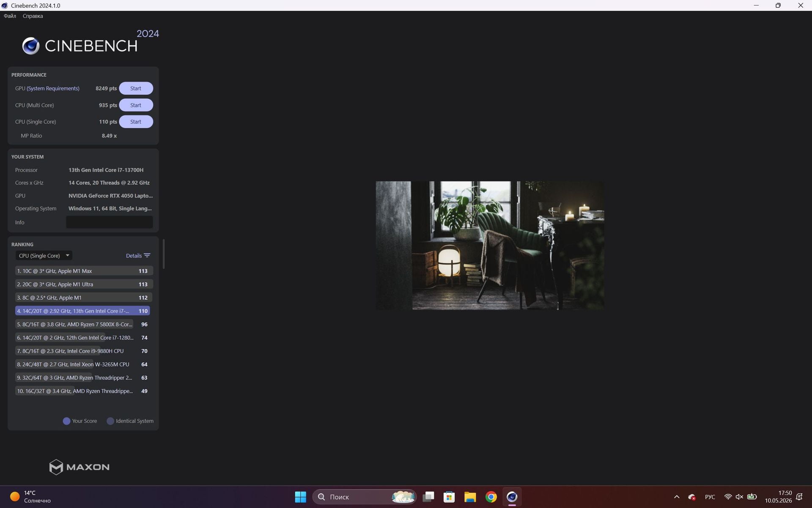Click the MP Ratio 8.49 x value
Viewport: 812px width, 508px height.
(109, 136)
